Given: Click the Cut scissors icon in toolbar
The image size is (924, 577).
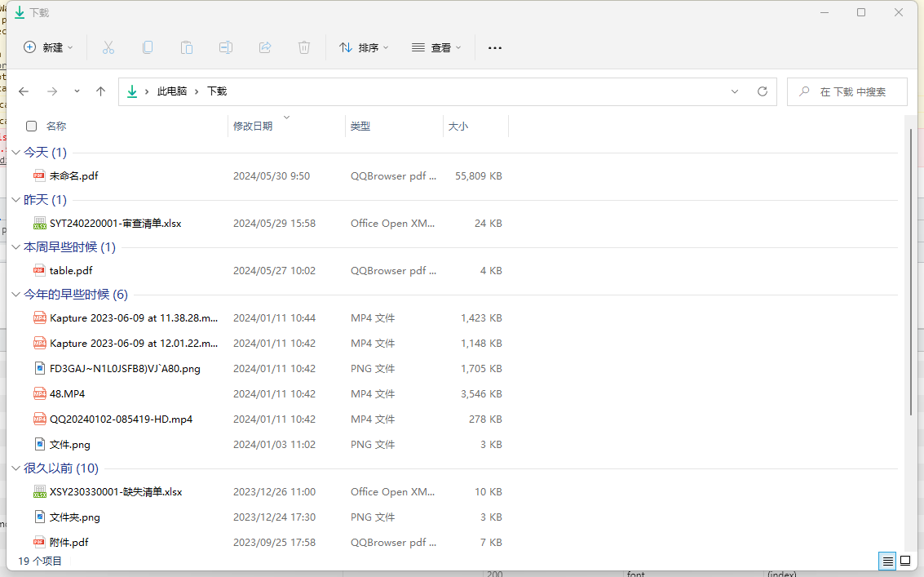Looking at the screenshot, I should click(108, 47).
